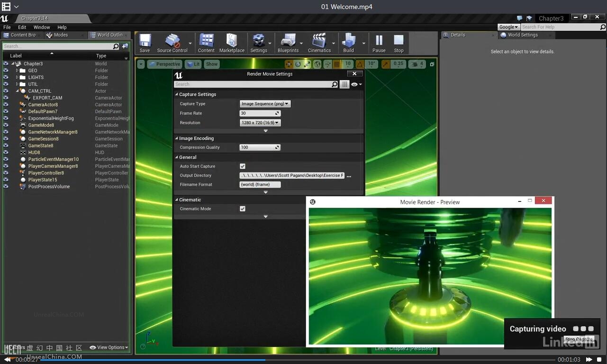Click the add folder icon in outliner
The image size is (607, 364).
coord(125,46)
